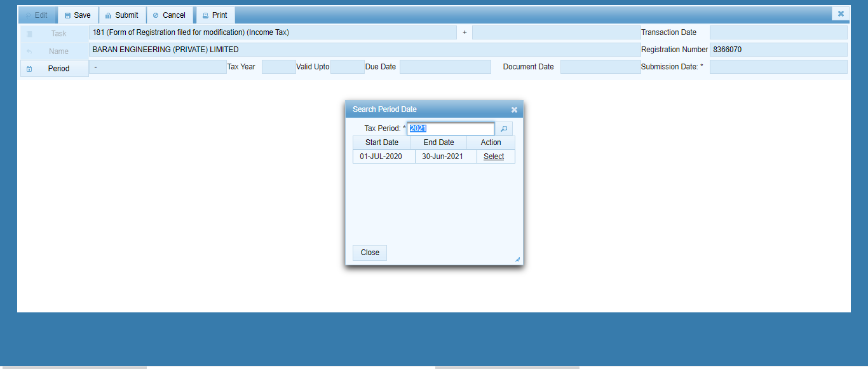Focus the Tax Year field

(x=279, y=67)
